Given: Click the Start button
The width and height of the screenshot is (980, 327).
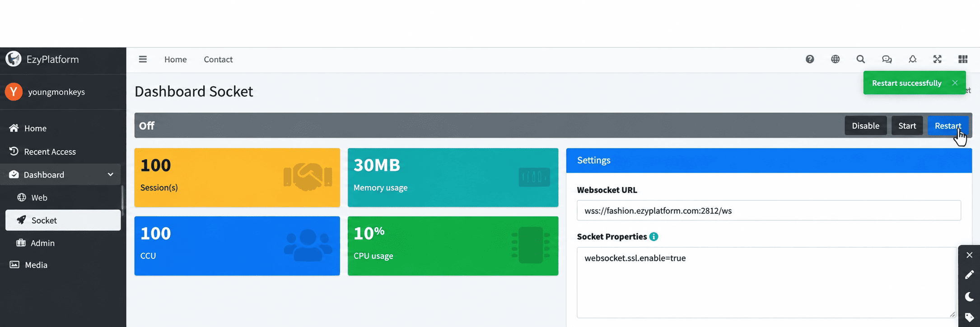Looking at the screenshot, I should (x=907, y=125).
